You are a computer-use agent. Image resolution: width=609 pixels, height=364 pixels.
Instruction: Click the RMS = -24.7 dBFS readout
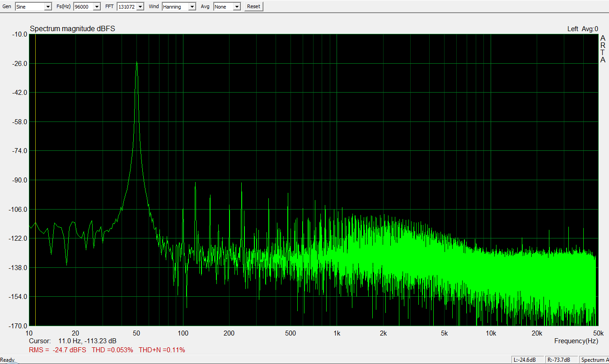(57, 350)
